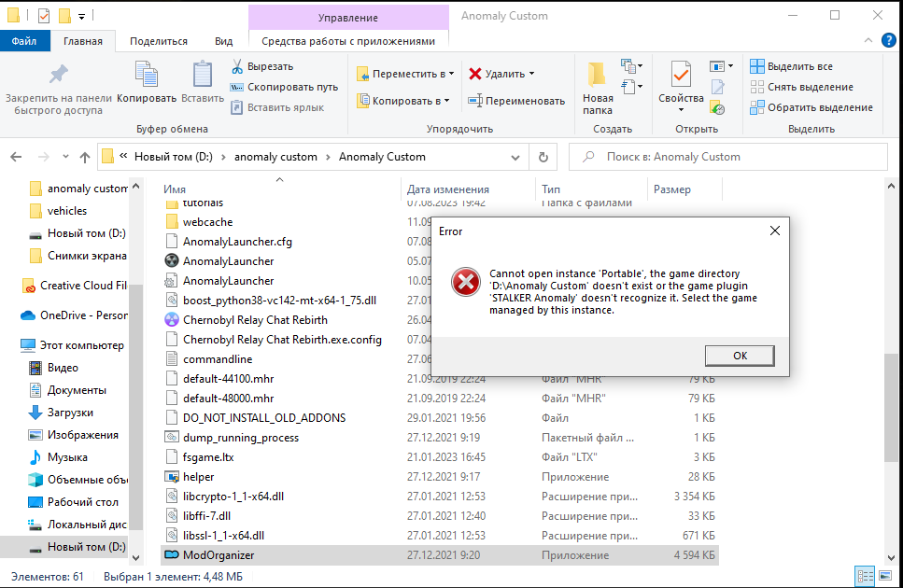The image size is (903, 588).
Task: Click the Копировать ribbon icon
Action: point(147,75)
